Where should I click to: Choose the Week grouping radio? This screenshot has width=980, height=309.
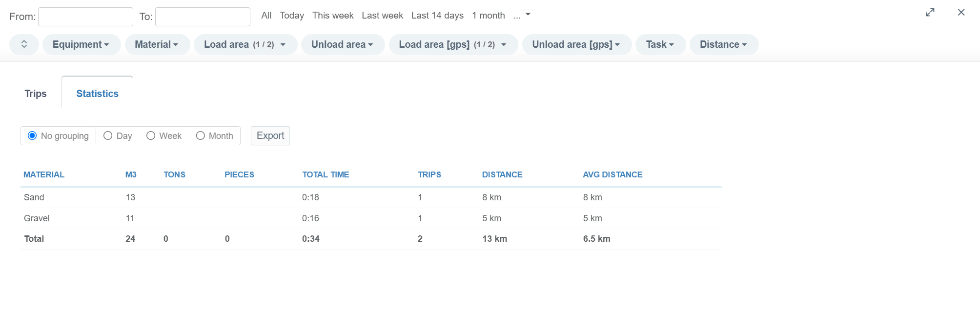coord(151,135)
